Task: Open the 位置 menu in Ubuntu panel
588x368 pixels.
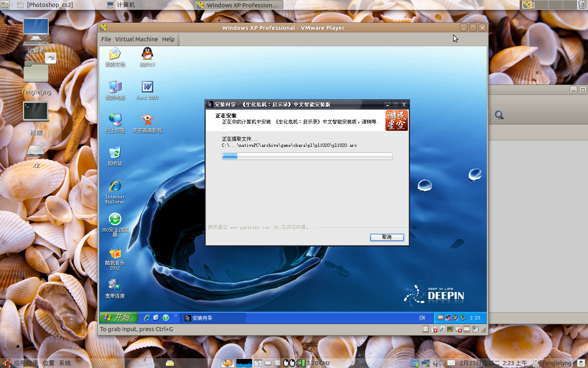Action: tap(49, 363)
